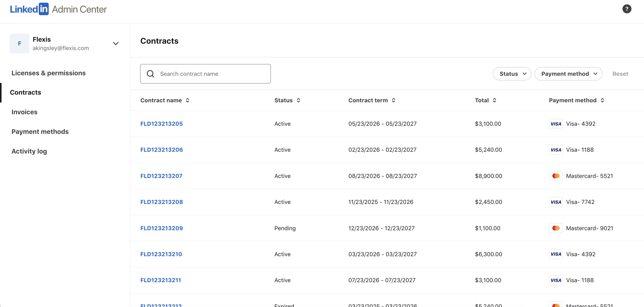
Task: Click the search magnifier icon
Action: coord(150,74)
